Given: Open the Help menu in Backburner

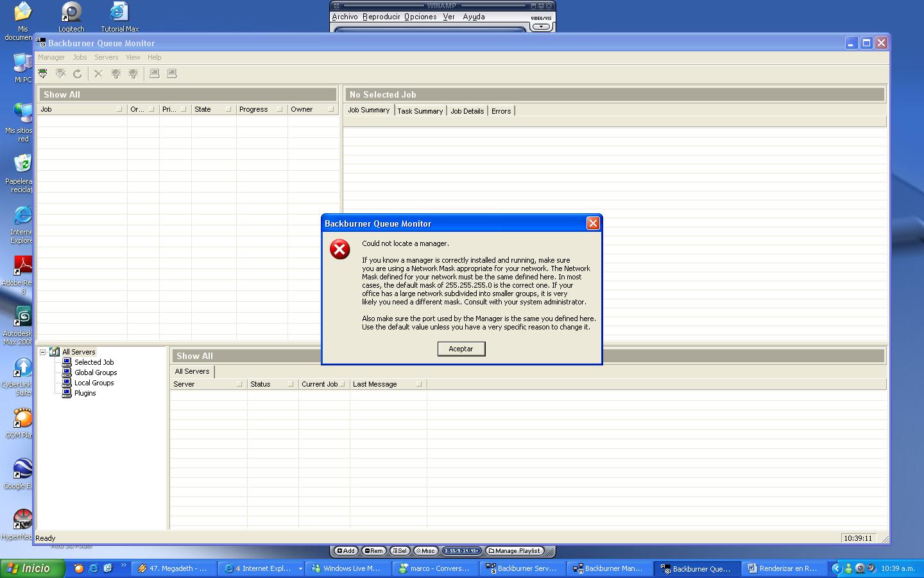Looking at the screenshot, I should [155, 57].
